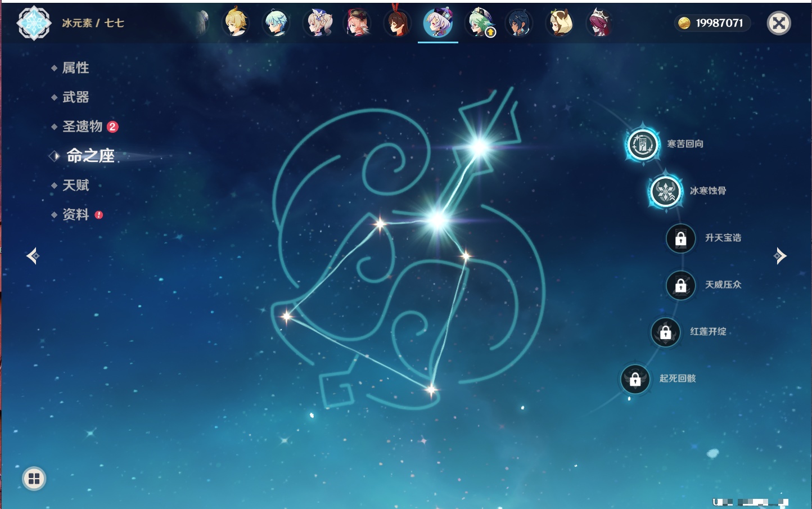Click the highlighted Qiqi avatar
Image resolution: width=812 pixels, height=509 pixels.
coord(438,23)
